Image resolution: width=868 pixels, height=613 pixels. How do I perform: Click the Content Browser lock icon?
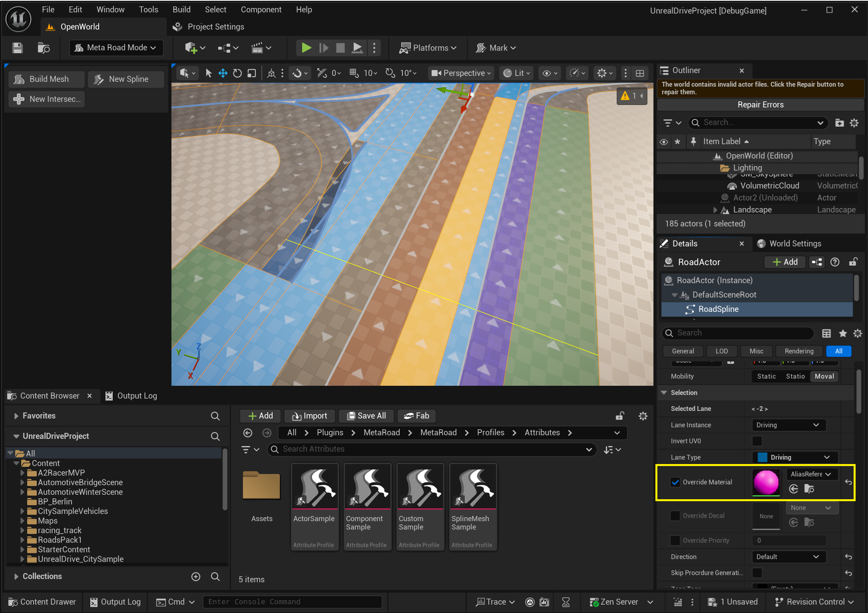[x=620, y=416]
